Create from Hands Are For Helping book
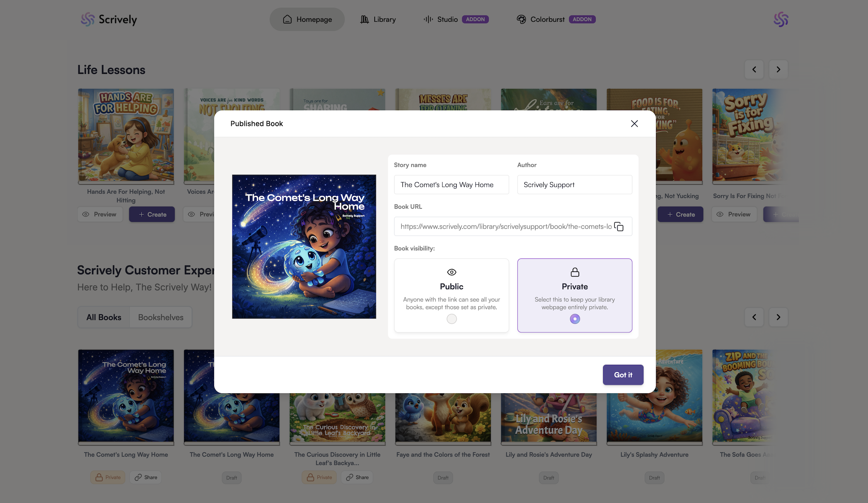The image size is (868, 503). pyautogui.click(x=152, y=214)
